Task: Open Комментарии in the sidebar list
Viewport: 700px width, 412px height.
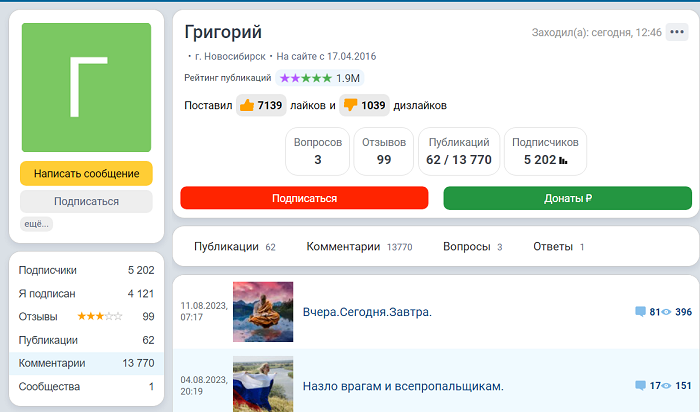Action: [86, 363]
